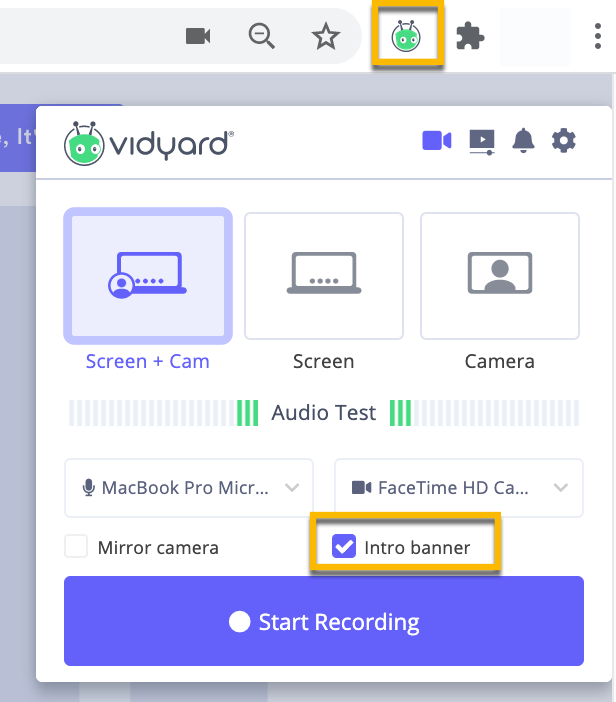Bookmark this page with the star icon

pos(325,36)
